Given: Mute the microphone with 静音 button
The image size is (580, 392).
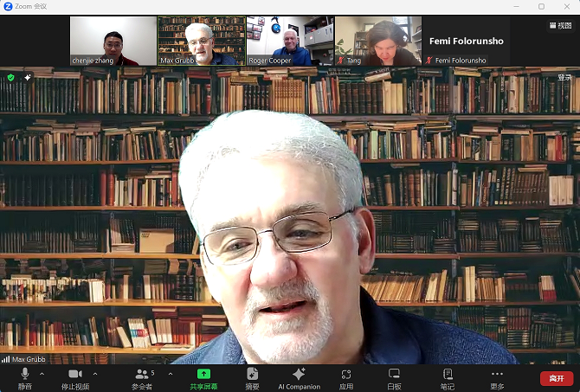Looking at the screenshot, I should [24, 377].
